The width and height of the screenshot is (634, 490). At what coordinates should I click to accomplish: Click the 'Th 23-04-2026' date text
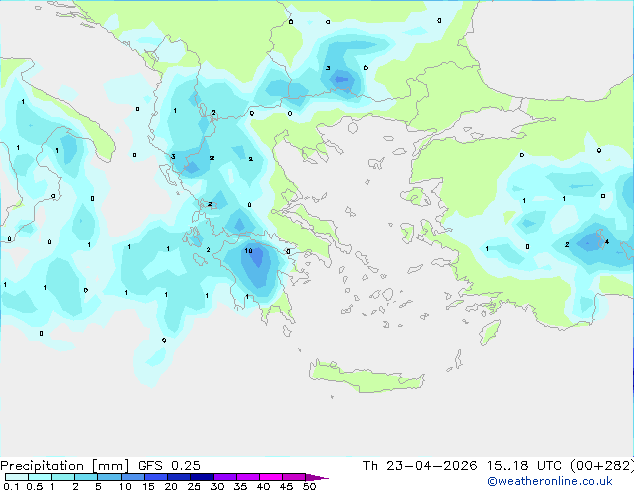[x=420, y=466]
